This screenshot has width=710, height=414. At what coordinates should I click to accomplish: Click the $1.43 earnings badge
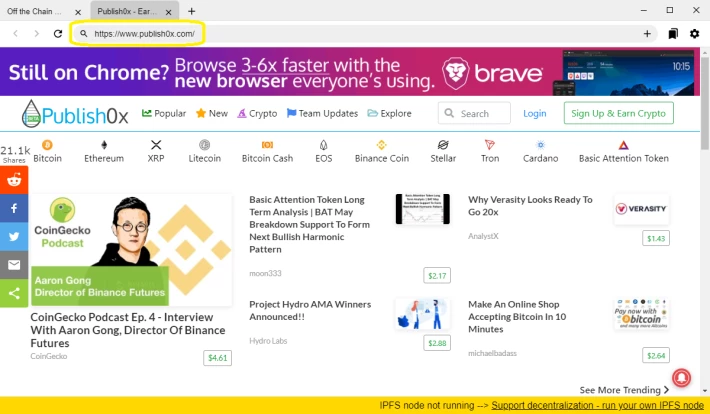(x=656, y=238)
